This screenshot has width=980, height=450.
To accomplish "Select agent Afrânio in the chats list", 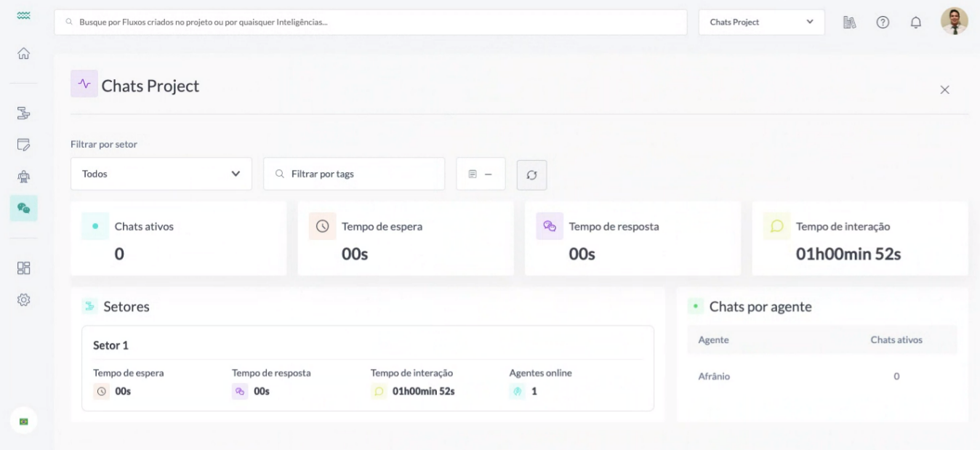I will click(715, 377).
